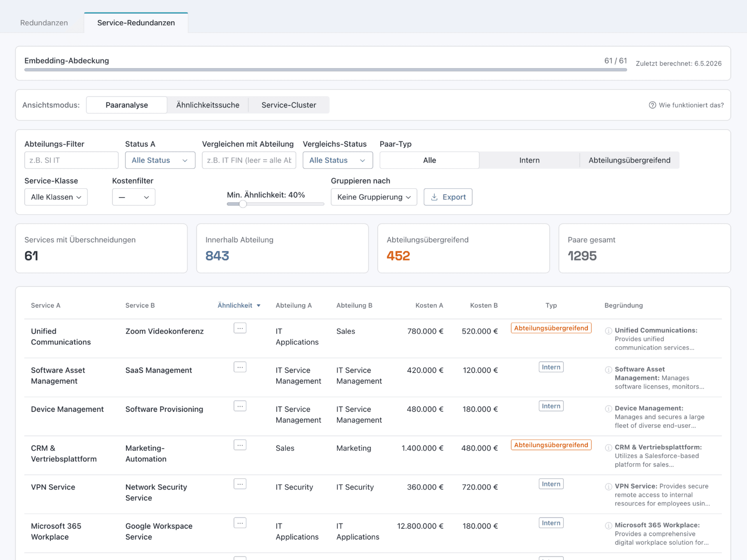The width and height of the screenshot is (747, 560).
Task: Open similarity details for VPN Service row
Action: click(x=240, y=484)
